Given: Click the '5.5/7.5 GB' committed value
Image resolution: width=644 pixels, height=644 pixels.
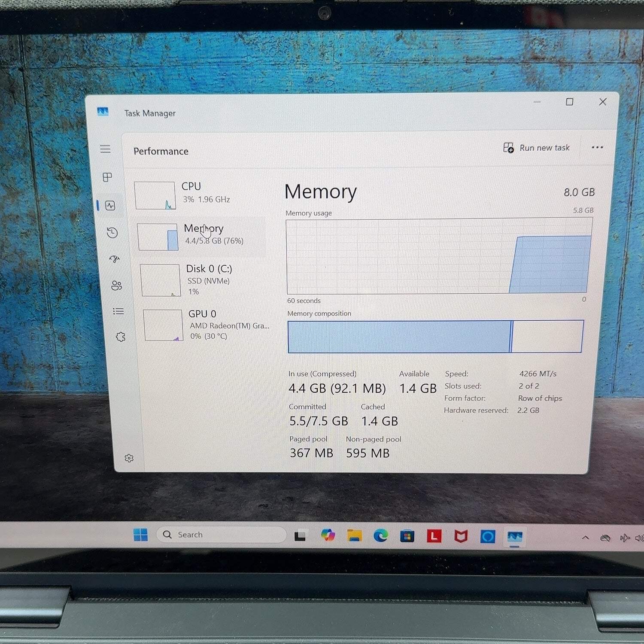Looking at the screenshot, I should click(x=319, y=421).
